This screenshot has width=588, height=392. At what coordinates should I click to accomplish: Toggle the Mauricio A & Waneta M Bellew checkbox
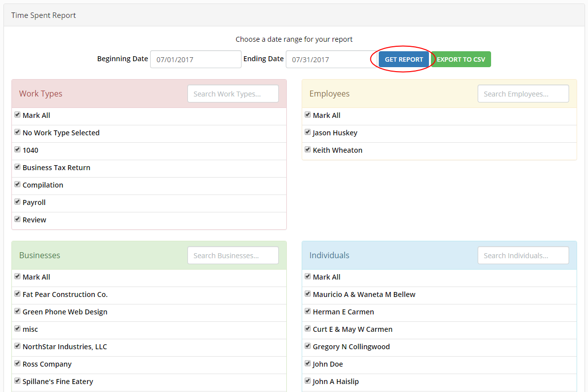point(308,294)
